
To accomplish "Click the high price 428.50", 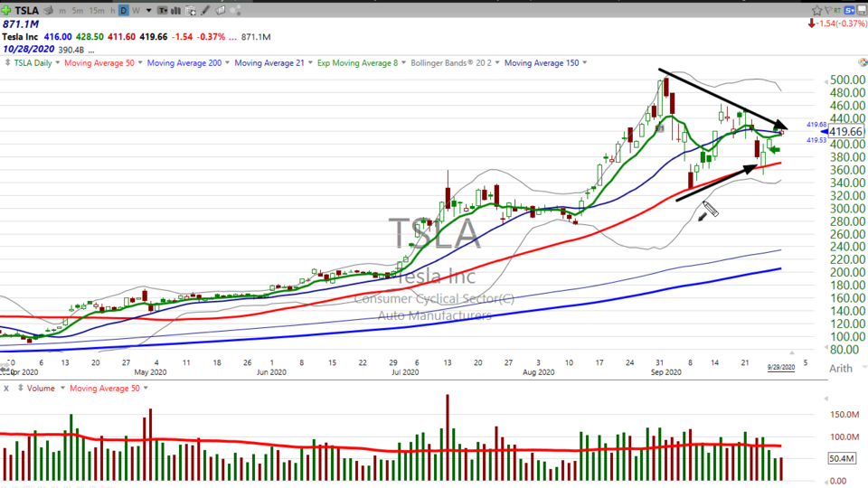I will point(90,36).
